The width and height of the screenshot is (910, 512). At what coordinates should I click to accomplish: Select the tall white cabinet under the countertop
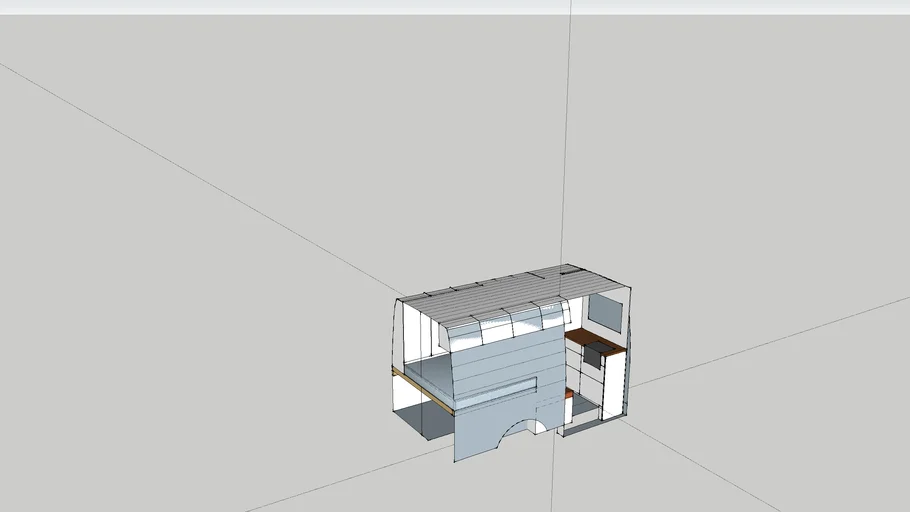(x=613, y=385)
